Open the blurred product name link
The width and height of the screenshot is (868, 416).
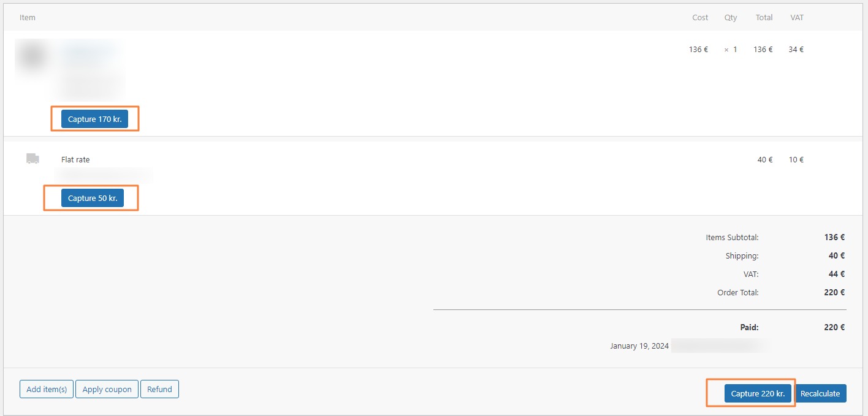(88, 51)
